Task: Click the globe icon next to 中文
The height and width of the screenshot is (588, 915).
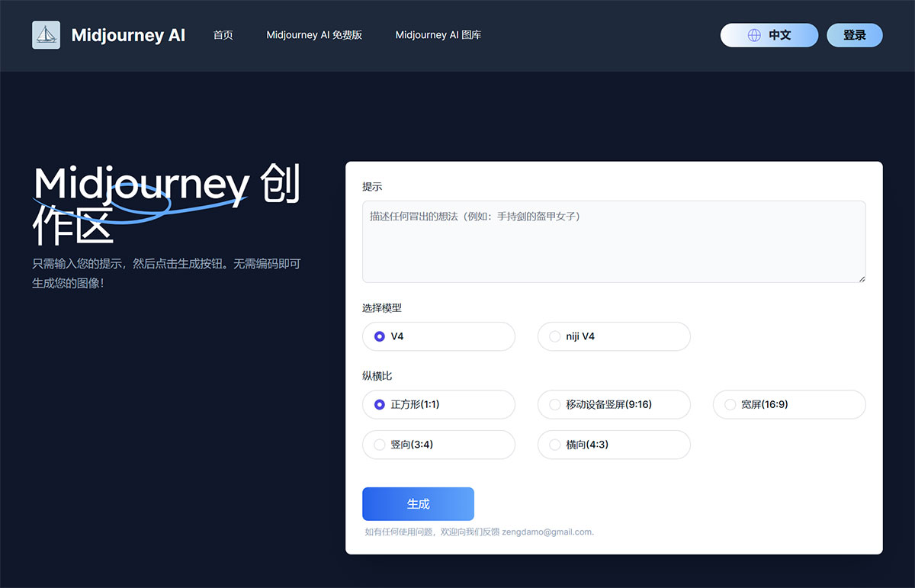Action: coord(754,35)
